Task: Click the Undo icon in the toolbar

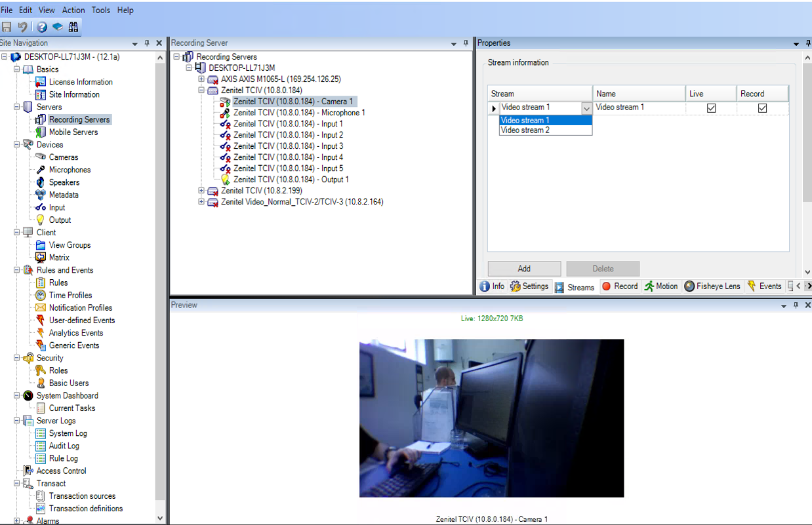Action: 23,27
